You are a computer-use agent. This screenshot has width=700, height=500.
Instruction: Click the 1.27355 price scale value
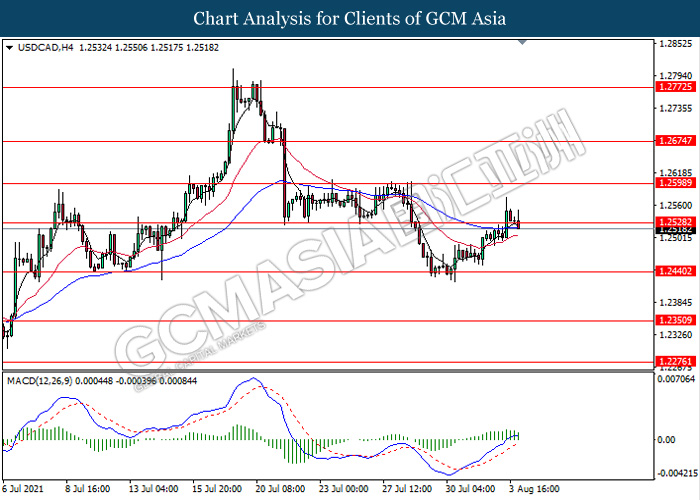(676, 108)
